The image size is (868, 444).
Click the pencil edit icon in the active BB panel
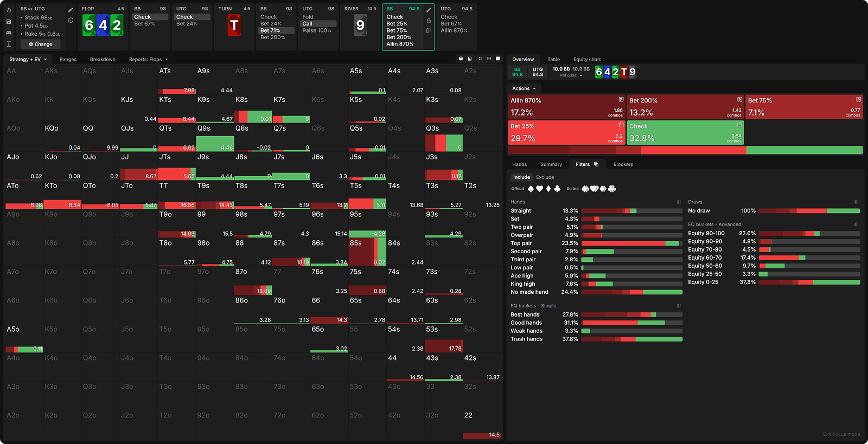click(429, 10)
